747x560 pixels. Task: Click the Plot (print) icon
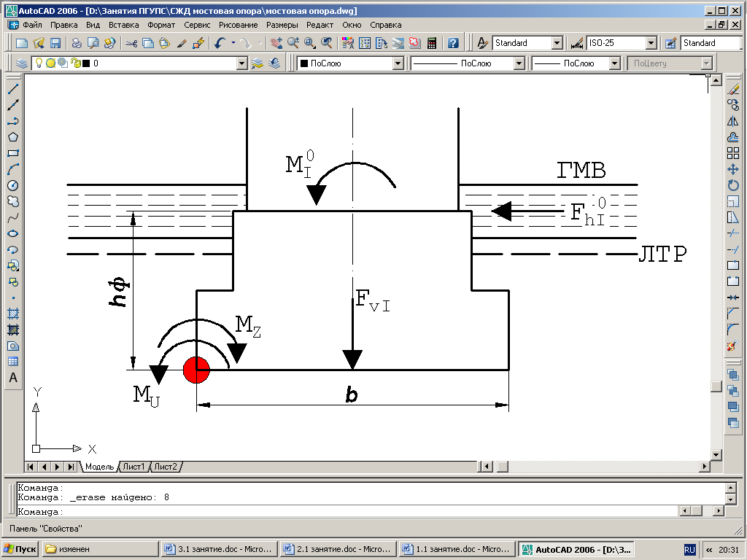click(x=77, y=43)
